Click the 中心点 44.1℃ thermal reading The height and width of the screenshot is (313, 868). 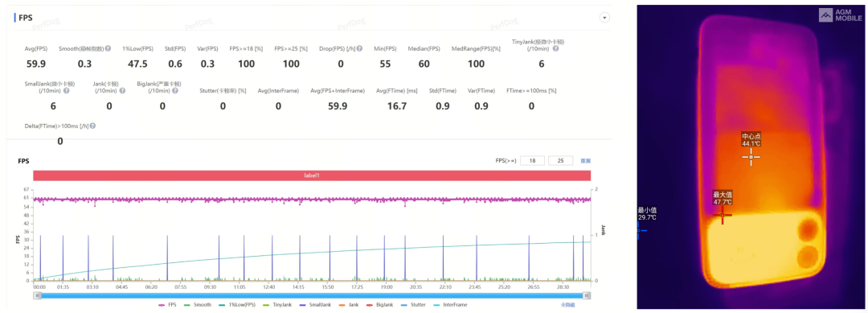(x=751, y=140)
